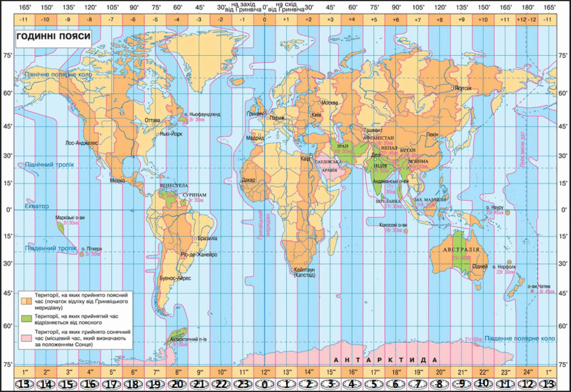The height and width of the screenshot is (392, 571).
Task: Click the Сідней city label
Action: [480, 266]
